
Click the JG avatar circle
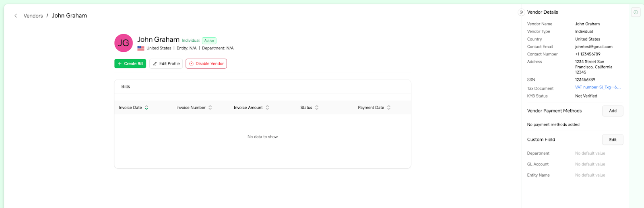point(124,43)
